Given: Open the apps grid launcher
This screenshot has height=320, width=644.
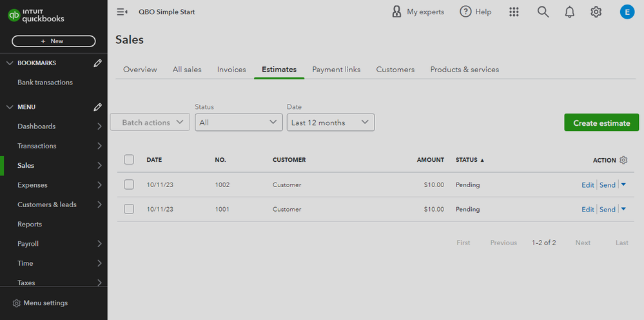Looking at the screenshot, I should 514,12.
